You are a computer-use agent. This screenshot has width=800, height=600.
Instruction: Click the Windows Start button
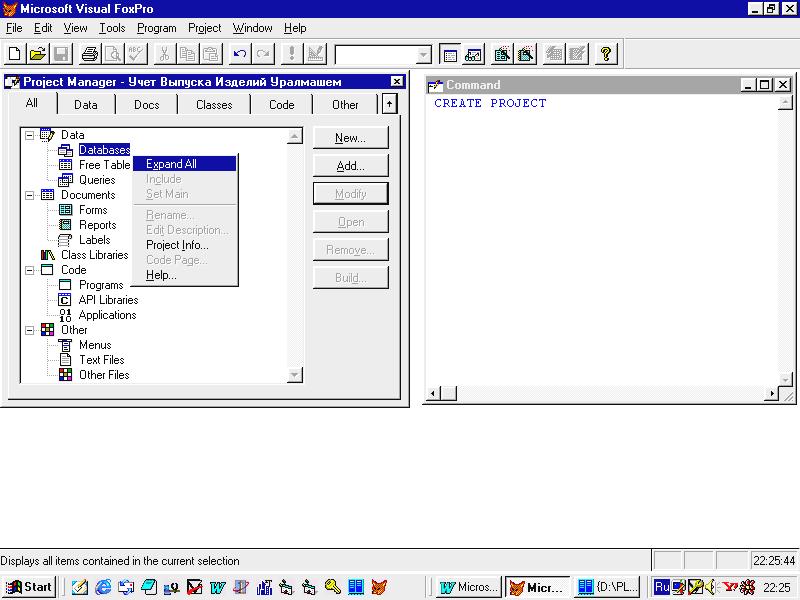pyautogui.click(x=29, y=587)
